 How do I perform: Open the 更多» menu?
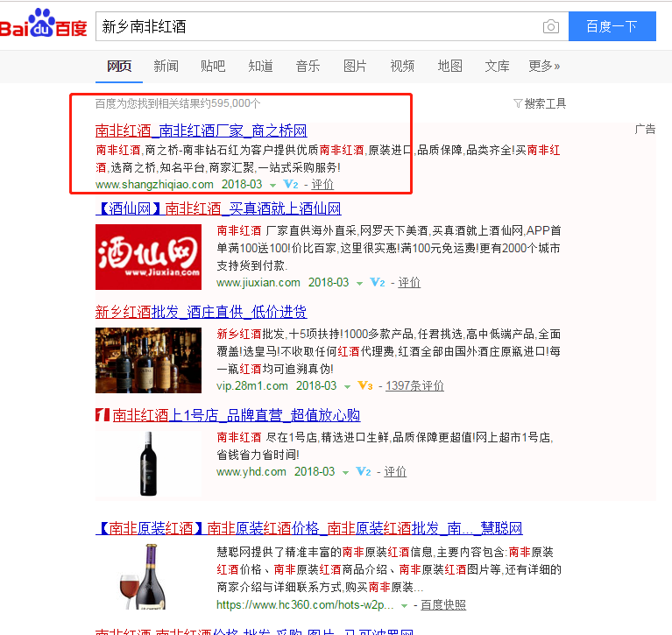tap(544, 66)
